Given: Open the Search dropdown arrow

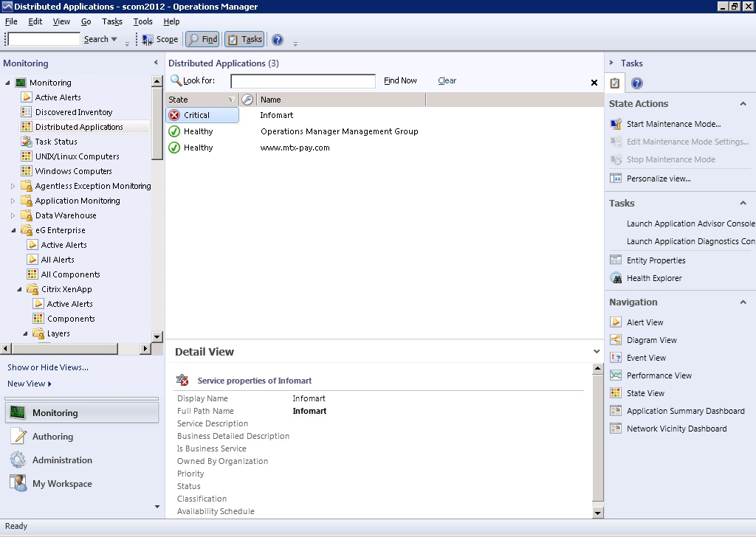Looking at the screenshot, I should (x=114, y=40).
